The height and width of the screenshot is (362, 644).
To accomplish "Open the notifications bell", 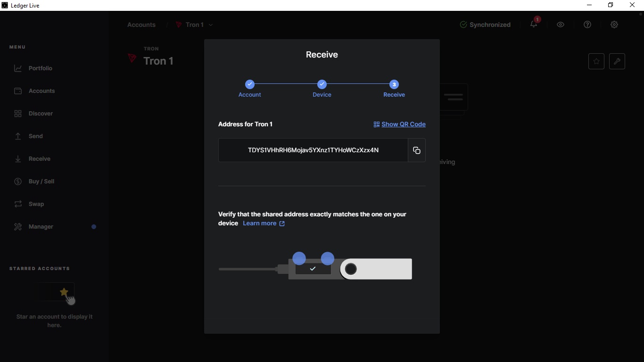I will pyautogui.click(x=534, y=25).
